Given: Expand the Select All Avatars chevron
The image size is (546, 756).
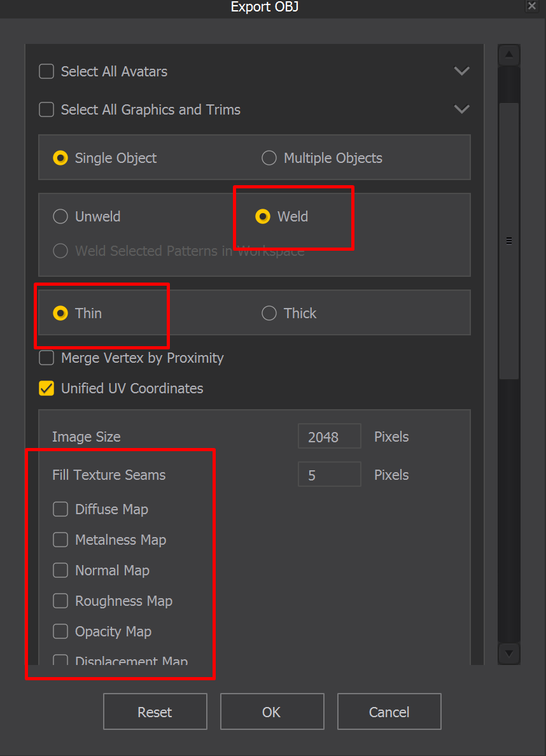Looking at the screenshot, I should pos(461,71).
